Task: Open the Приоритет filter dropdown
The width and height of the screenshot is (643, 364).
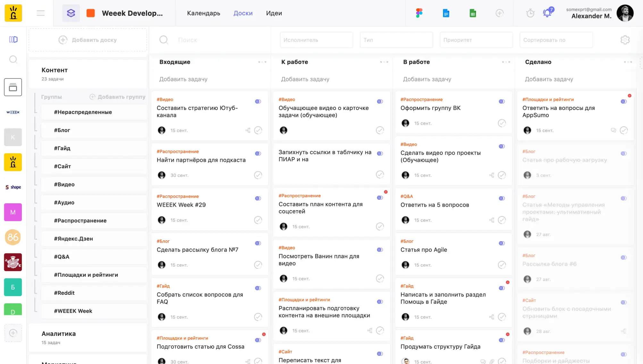Action: 476,40
